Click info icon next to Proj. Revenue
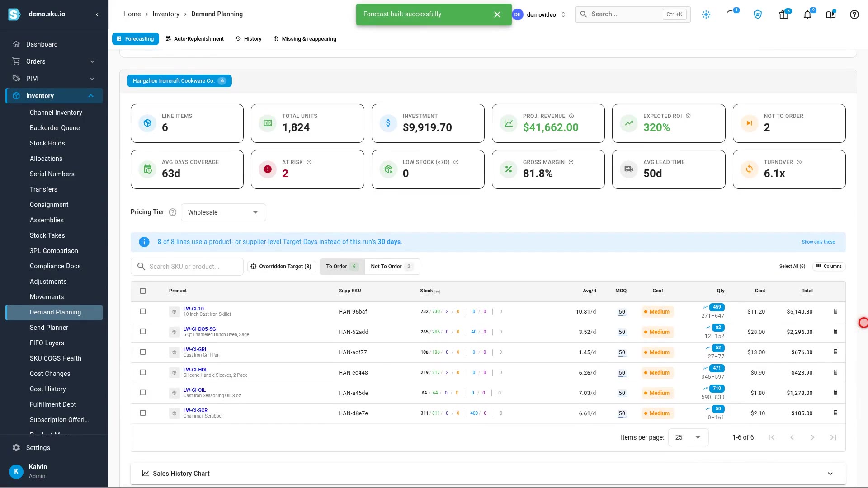 tap(571, 116)
